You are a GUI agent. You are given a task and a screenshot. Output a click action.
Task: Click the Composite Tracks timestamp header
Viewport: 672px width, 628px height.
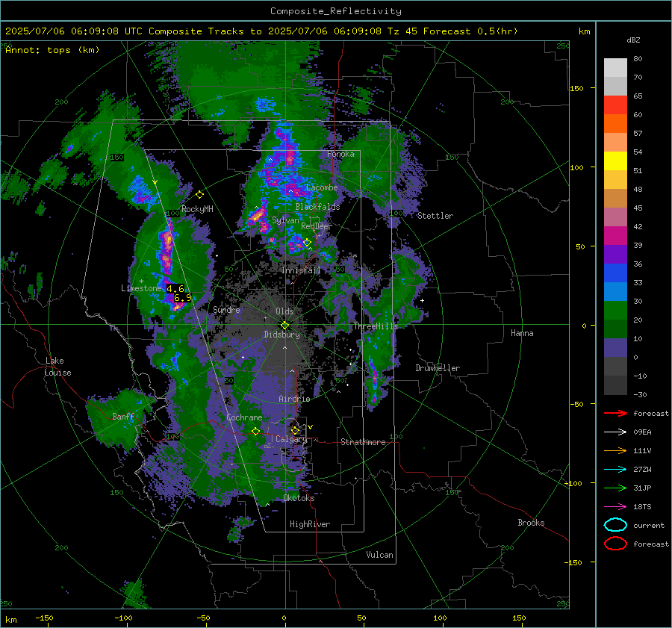coord(261,31)
